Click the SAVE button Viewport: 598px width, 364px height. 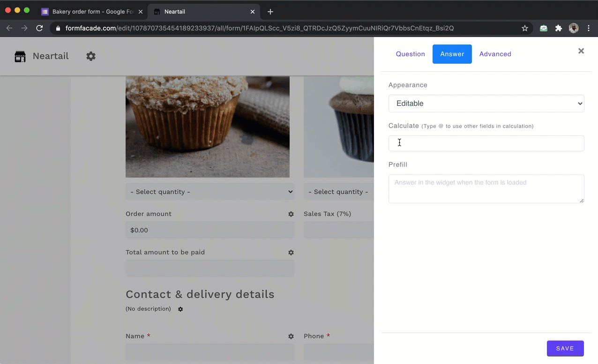565,349
